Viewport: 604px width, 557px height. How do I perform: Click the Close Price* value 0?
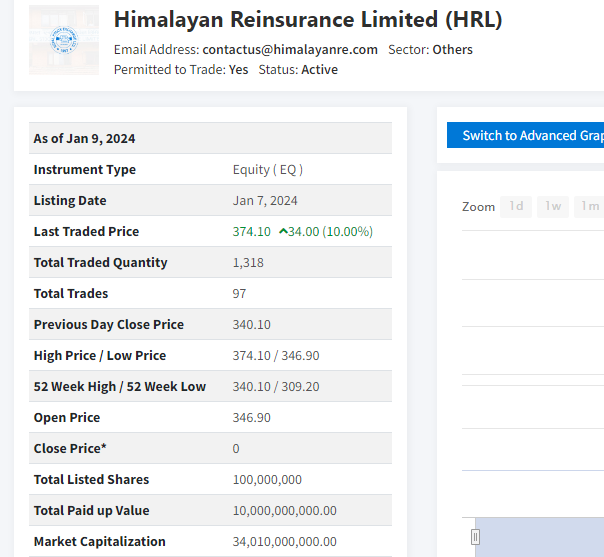pyautogui.click(x=236, y=449)
